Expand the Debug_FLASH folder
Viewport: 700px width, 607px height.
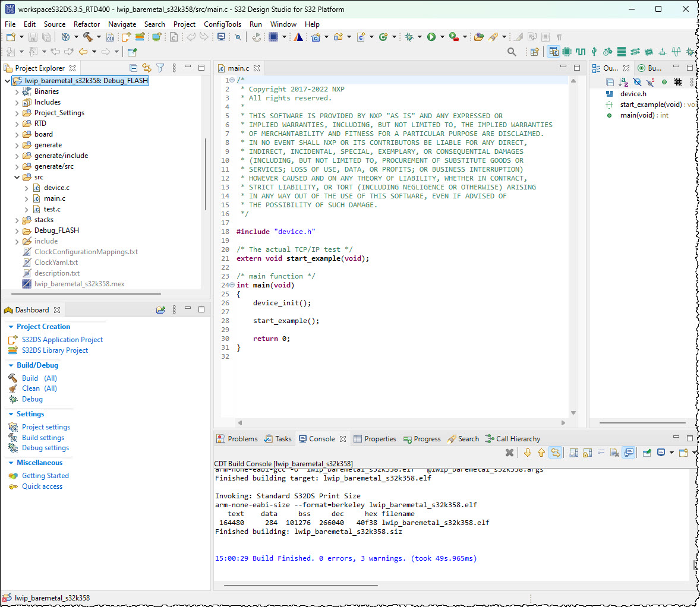click(17, 230)
